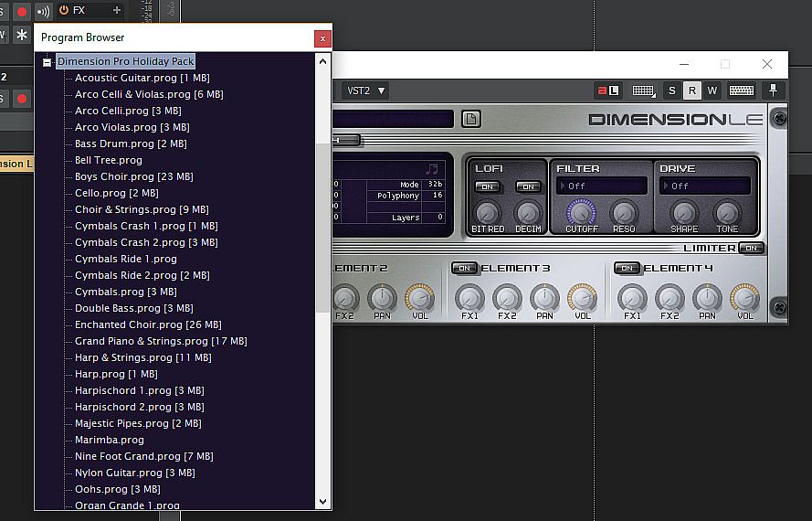This screenshot has width=812, height=521.
Task: Enable automation Read with R button
Action: pos(691,90)
